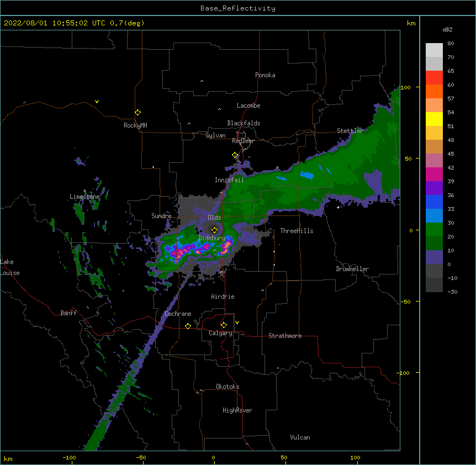This screenshot has height=465, width=476.
Task: Select the violet 36–39 dBZ legend band
Action: point(434,188)
